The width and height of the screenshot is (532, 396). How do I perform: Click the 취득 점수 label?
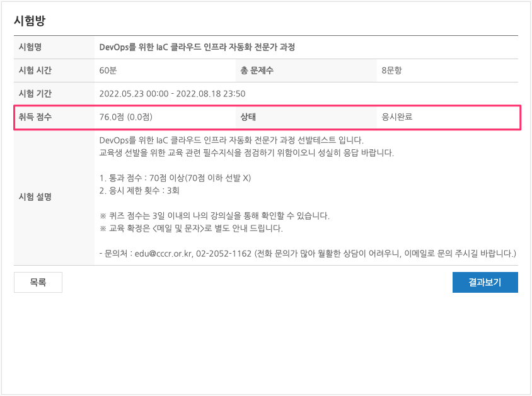click(x=35, y=117)
